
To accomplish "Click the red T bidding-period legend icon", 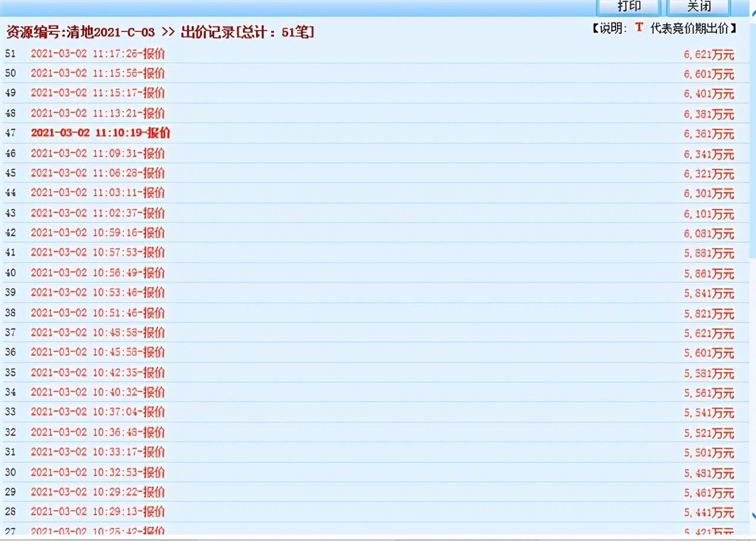I will coord(638,28).
